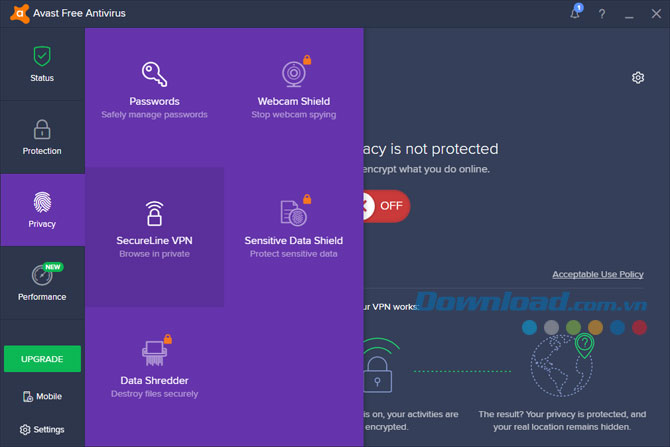Click the notification bell icon
Screen dimensions: 670x447
coord(575,13)
